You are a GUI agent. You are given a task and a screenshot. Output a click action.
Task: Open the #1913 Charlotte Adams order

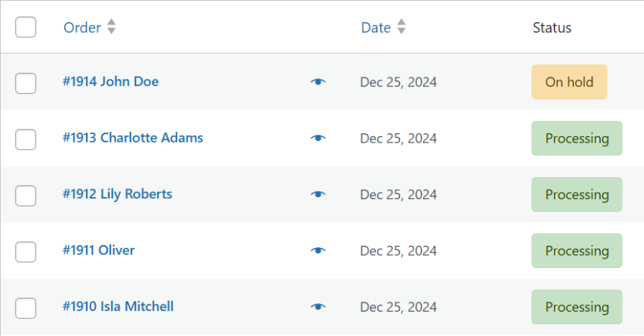tap(133, 138)
